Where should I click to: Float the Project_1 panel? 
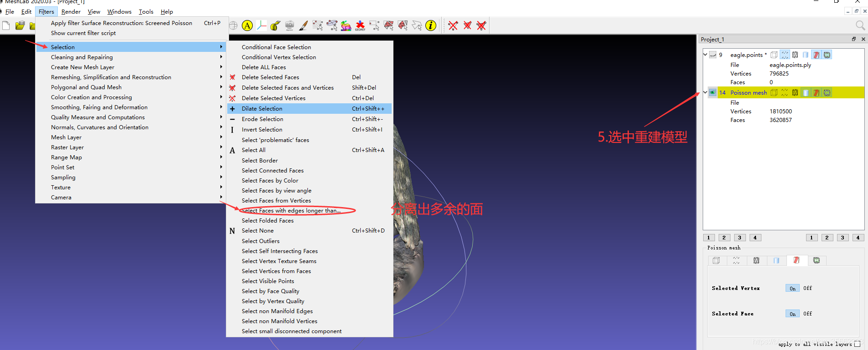tap(854, 39)
